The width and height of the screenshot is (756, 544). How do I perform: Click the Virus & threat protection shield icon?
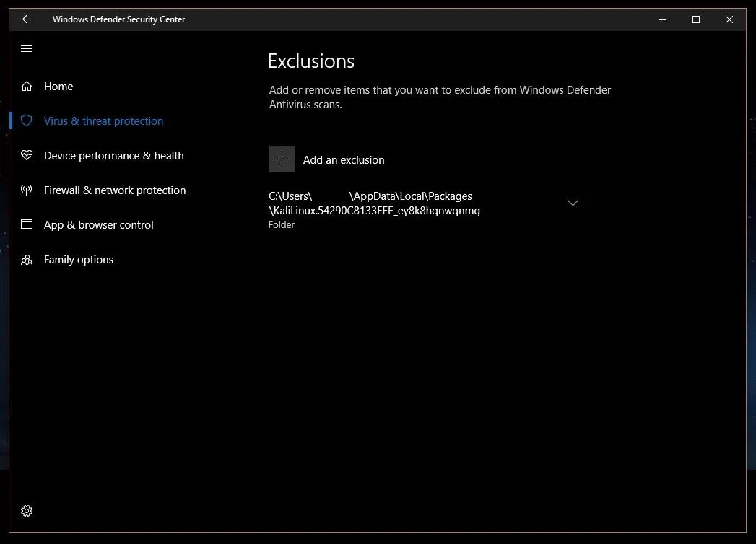pyautogui.click(x=27, y=120)
